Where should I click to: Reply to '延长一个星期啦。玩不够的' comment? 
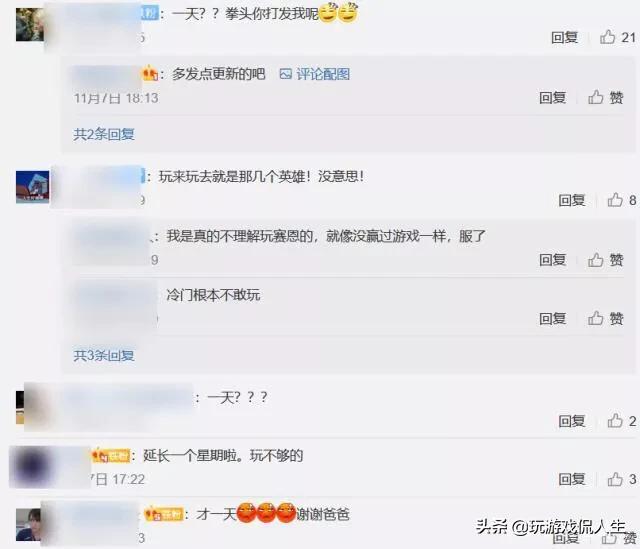(572, 479)
